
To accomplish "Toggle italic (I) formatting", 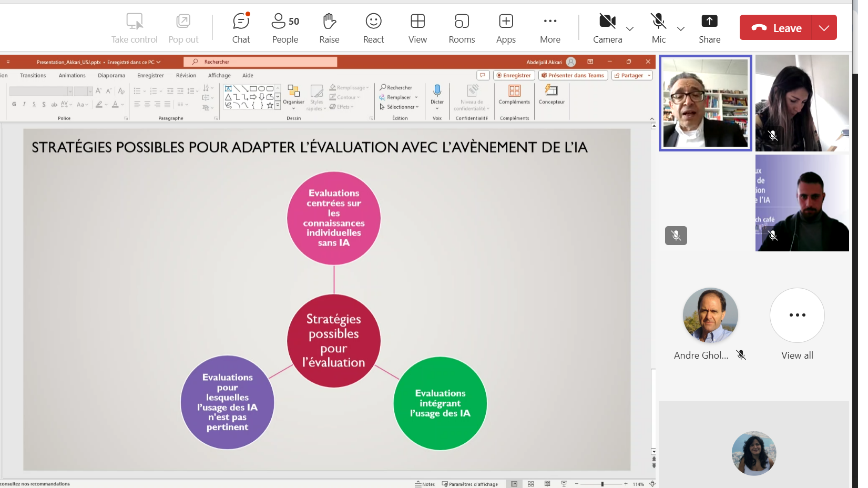I will (24, 104).
